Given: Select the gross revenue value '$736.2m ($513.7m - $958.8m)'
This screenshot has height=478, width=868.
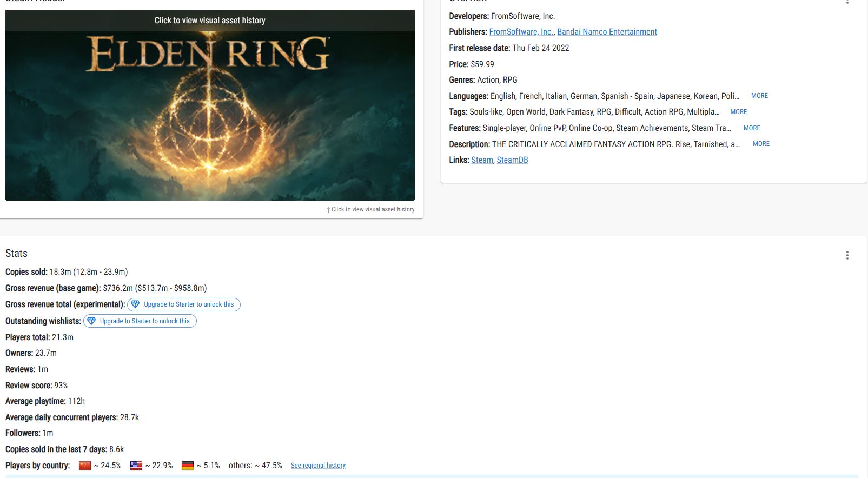Looking at the screenshot, I should pos(155,288).
